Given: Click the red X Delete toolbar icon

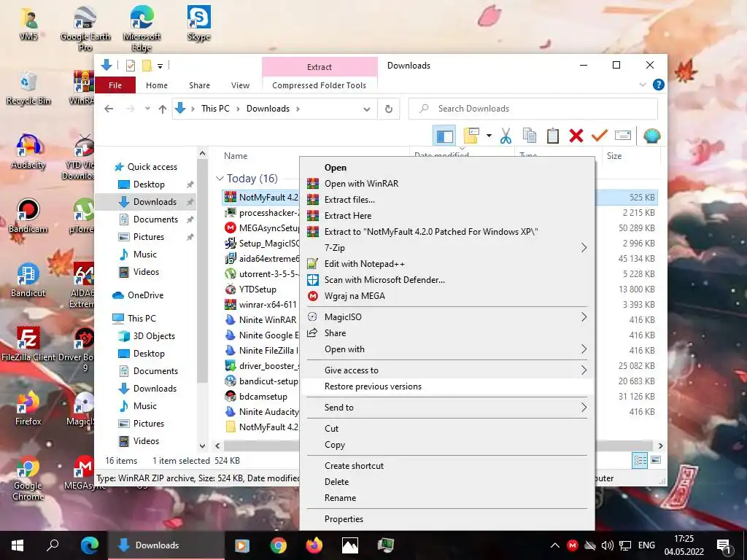Looking at the screenshot, I should (x=576, y=136).
